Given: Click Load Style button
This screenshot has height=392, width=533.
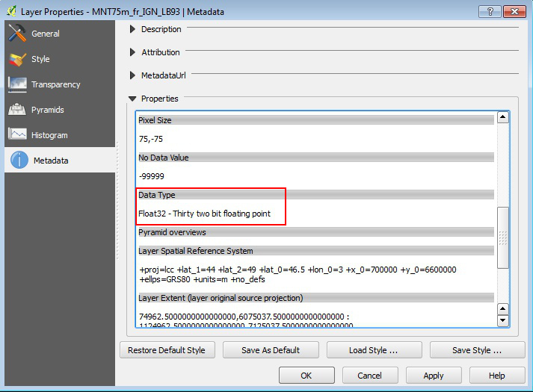Looking at the screenshot, I should click(374, 350).
